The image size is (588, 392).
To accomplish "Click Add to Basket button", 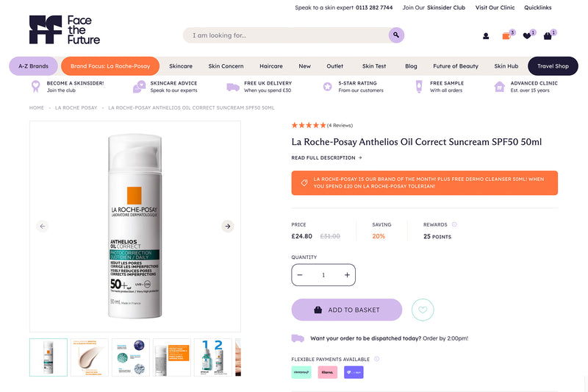I will [347, 310].
